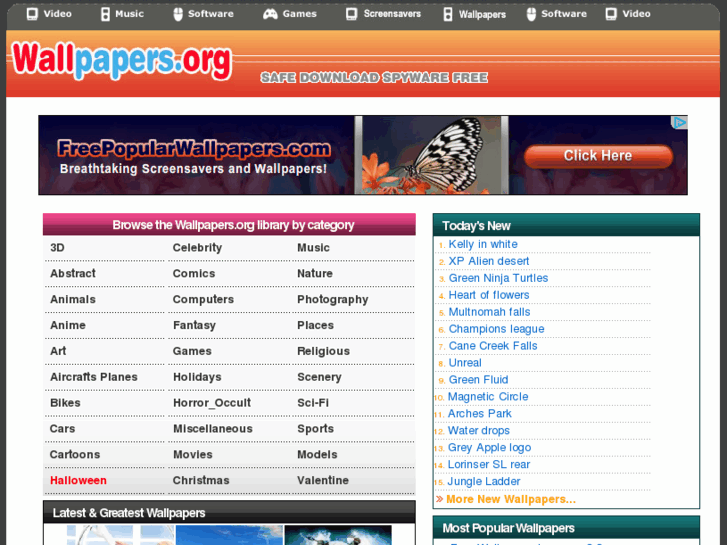This screenshot has width=727, height=545.
Task: Open More New Wallpapers link
Action: (511, 499)
